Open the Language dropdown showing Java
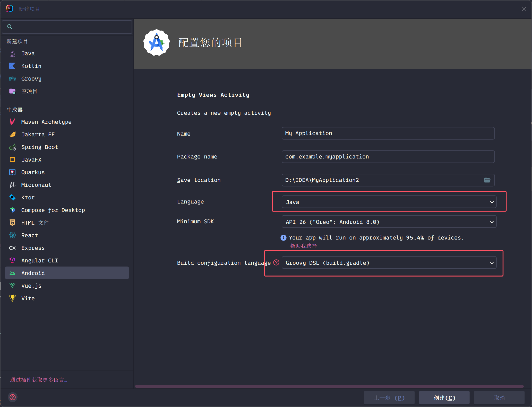This screenshot has height=407, width=532. tap(389, 202)
